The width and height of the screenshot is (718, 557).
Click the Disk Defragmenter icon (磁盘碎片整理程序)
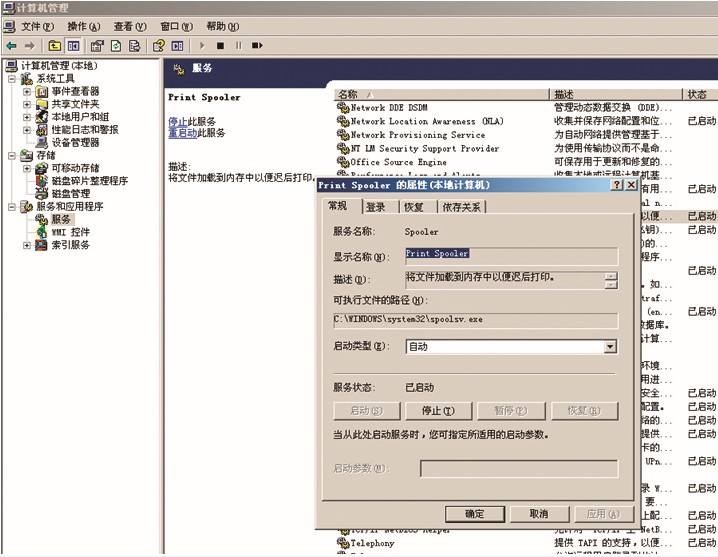[42, 181]
